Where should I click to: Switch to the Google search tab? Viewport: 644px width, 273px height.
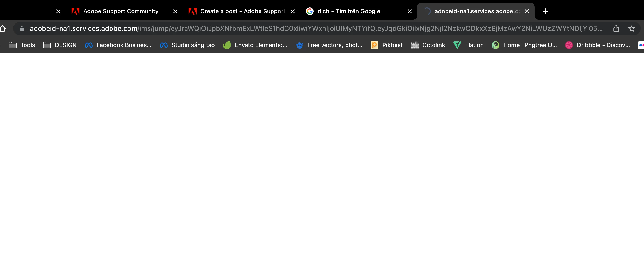pos(348,11)
